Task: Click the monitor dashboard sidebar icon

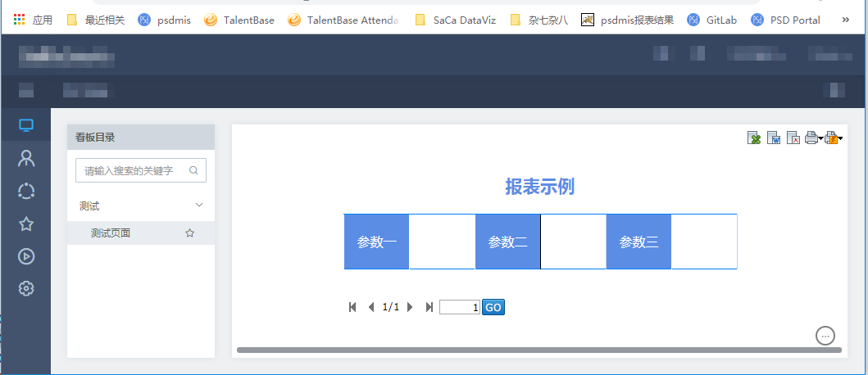Action: [26, 126]
